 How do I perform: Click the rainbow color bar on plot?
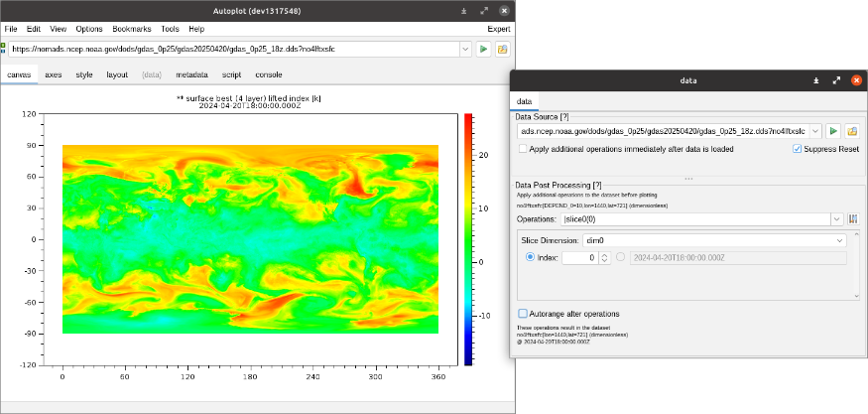(x=468, y=238)
